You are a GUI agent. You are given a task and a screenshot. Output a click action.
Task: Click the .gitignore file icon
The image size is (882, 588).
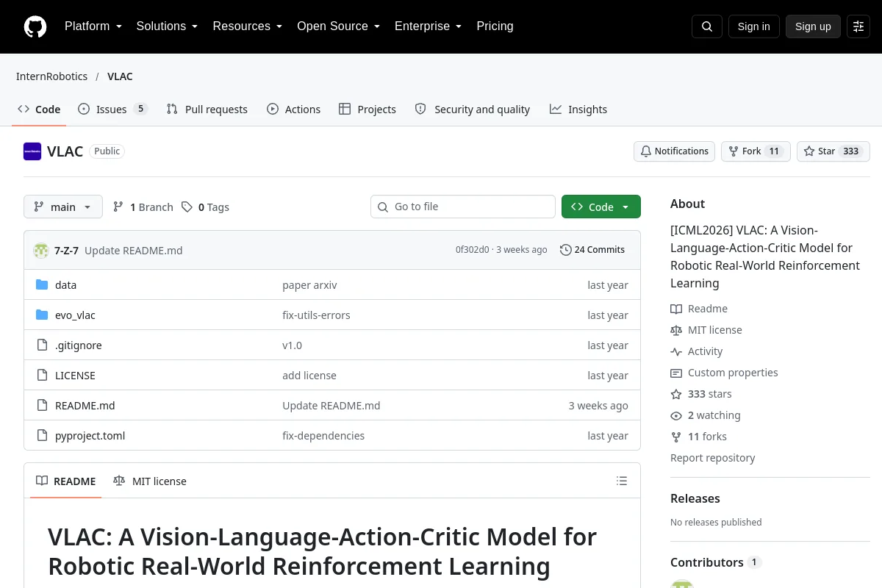pyautogui.click(x=42, y=345)
